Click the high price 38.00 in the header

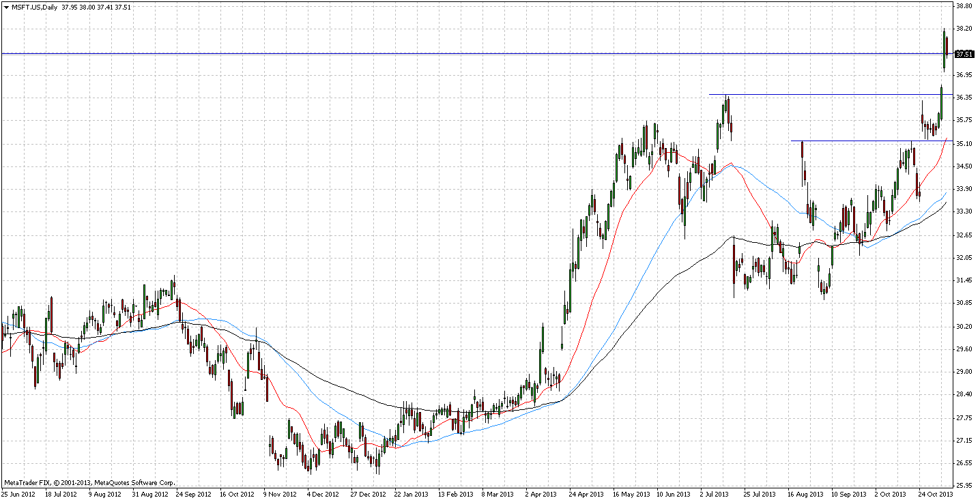click(x=88, y=7)
